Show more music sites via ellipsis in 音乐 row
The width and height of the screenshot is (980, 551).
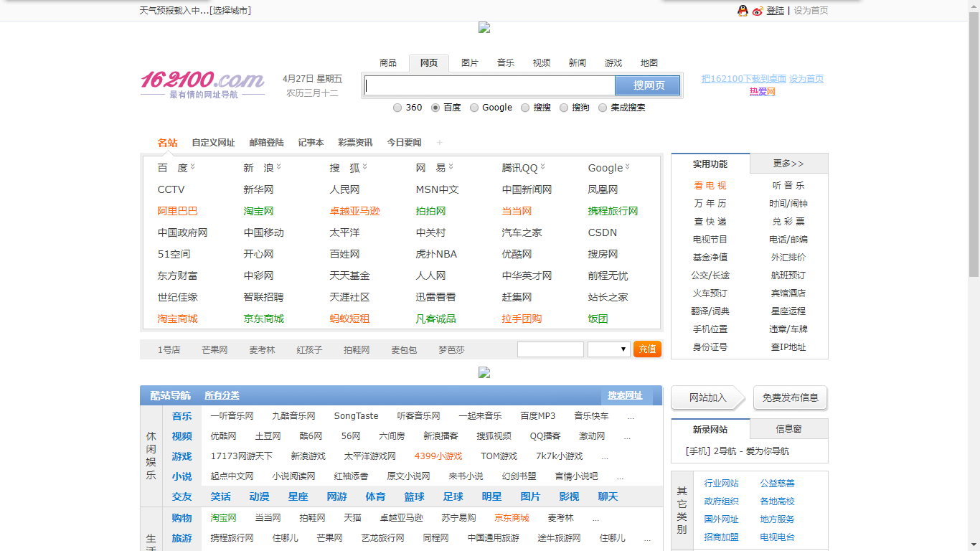point(631,416)
